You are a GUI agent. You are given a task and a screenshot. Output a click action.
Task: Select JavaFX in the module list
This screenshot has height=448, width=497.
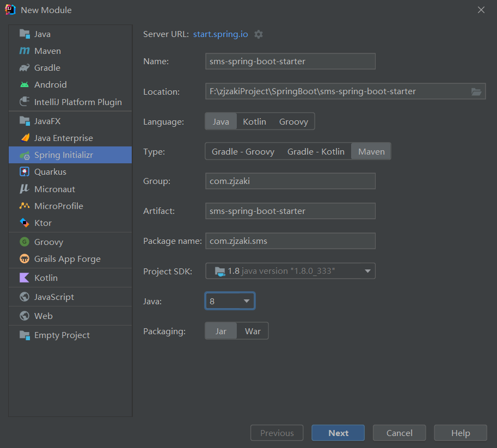pyautogui.click(x=70, y=121)
